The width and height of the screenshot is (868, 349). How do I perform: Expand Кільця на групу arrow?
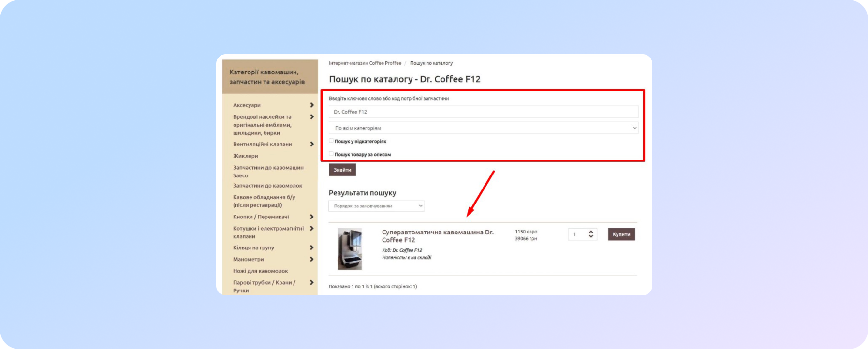(312, 248)
